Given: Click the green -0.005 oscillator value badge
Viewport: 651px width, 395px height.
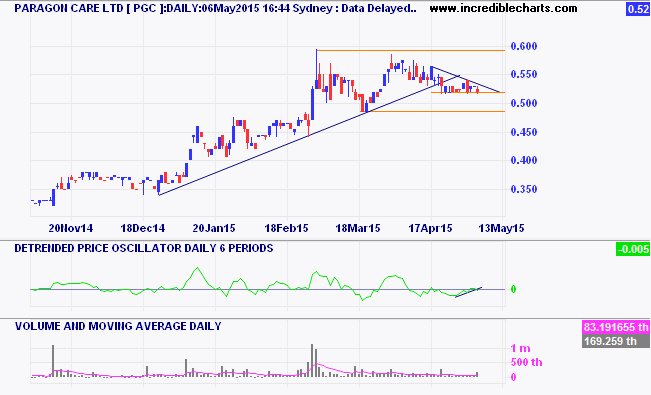Looking at the screenshot, I should [633, 249].
